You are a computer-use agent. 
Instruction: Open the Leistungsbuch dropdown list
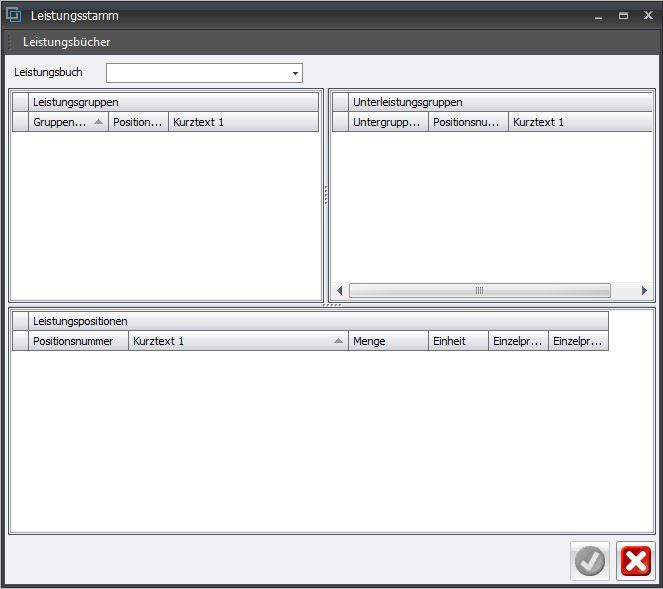coord(295,73)
